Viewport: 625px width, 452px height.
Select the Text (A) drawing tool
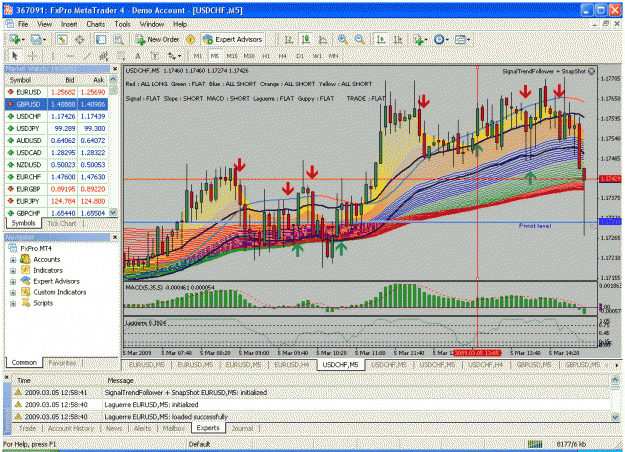[138, 56]
